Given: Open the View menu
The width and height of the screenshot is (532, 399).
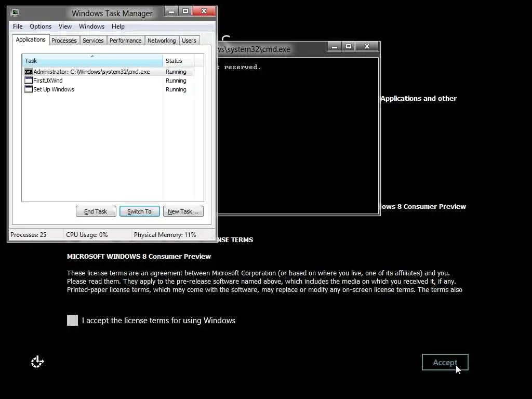Looking at the screenshot, I should click(x=65, y=26).
